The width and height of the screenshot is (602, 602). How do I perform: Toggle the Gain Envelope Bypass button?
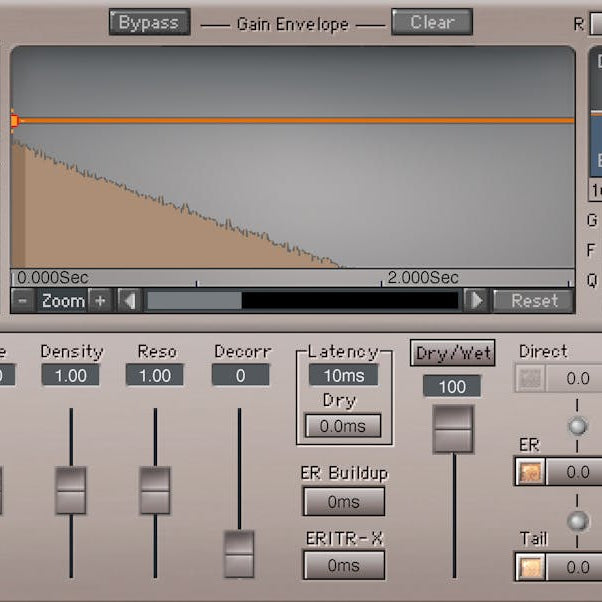pos(149,22)
